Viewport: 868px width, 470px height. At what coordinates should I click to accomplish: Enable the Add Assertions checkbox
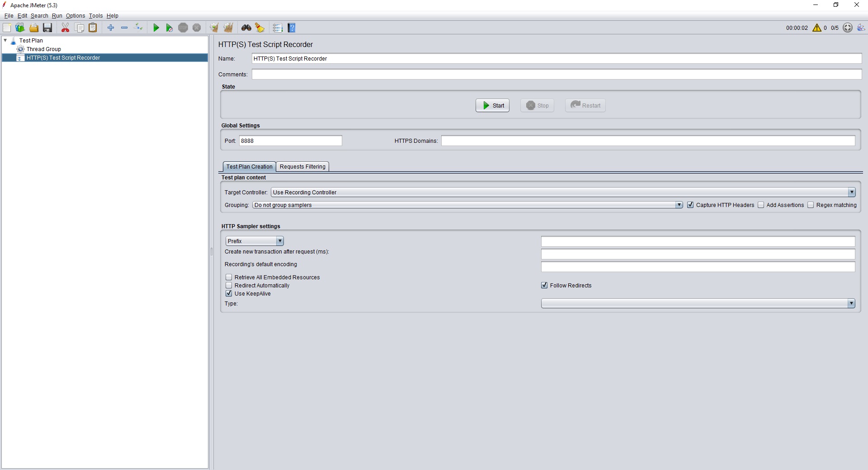click(761, 205)
